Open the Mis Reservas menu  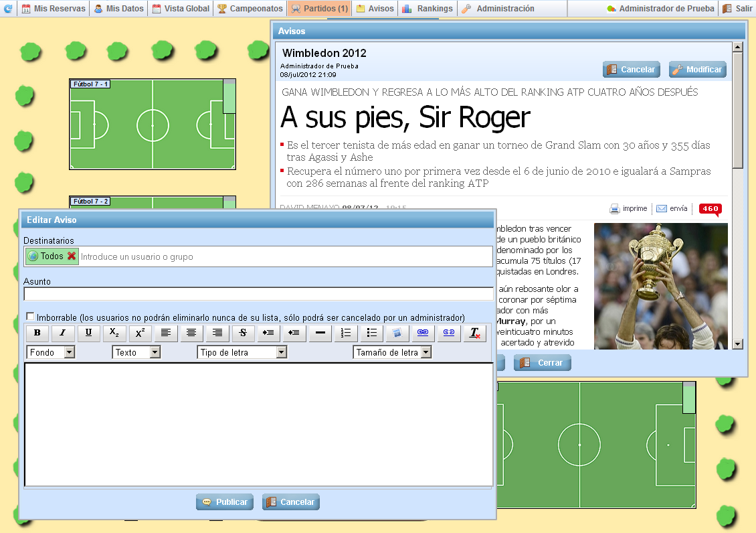54,8
